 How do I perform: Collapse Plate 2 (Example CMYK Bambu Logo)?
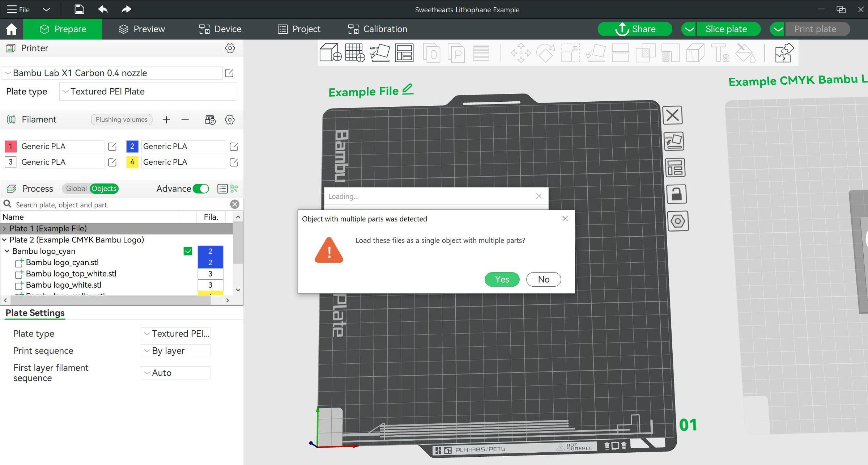click(x=4, y=240)
